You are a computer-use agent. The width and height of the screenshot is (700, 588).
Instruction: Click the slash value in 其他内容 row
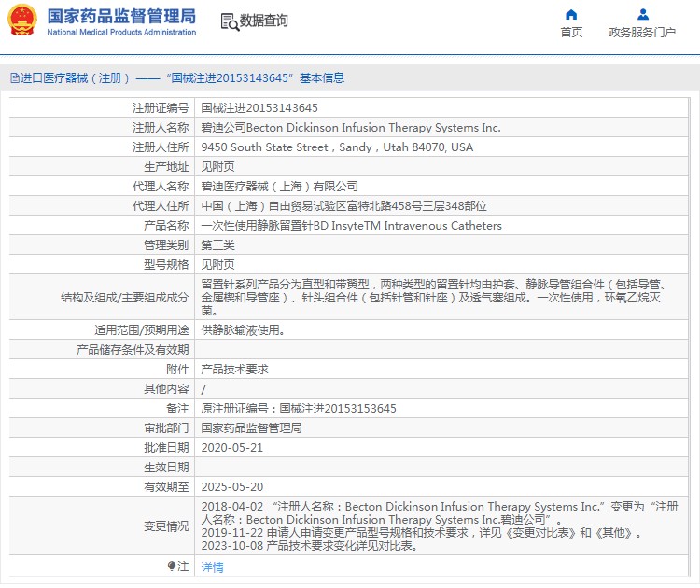[x=203, y=389]
